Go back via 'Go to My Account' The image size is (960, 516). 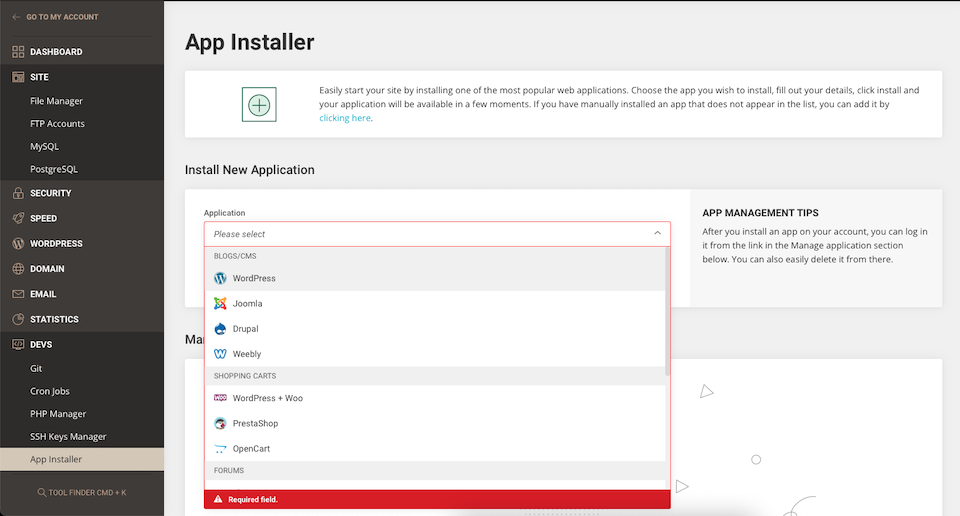click(60, 17)
